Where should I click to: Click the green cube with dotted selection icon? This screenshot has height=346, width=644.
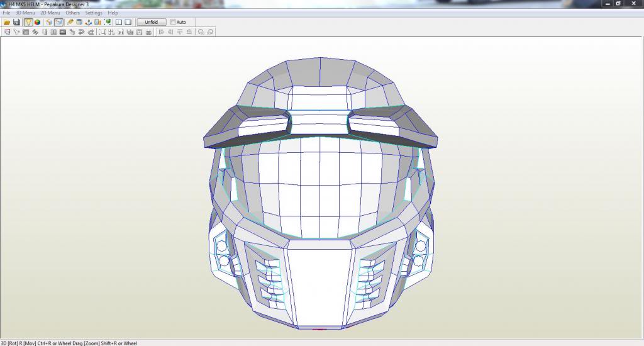[108, 22]
